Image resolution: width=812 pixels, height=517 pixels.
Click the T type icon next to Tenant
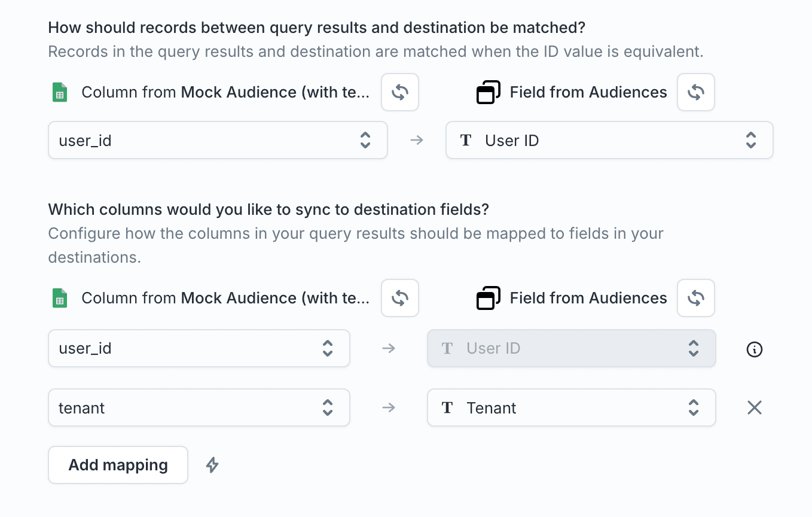pyautogui.click(x=447, y=407)
